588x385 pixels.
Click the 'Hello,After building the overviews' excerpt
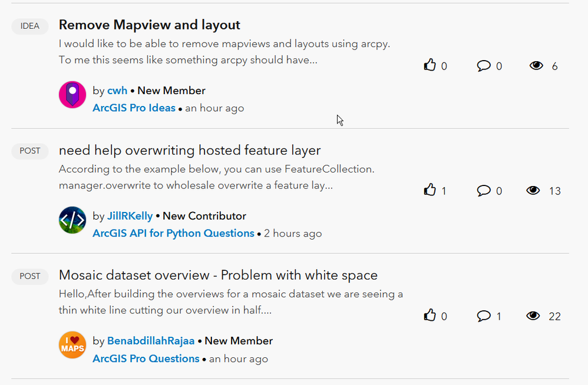pos(230,302)
